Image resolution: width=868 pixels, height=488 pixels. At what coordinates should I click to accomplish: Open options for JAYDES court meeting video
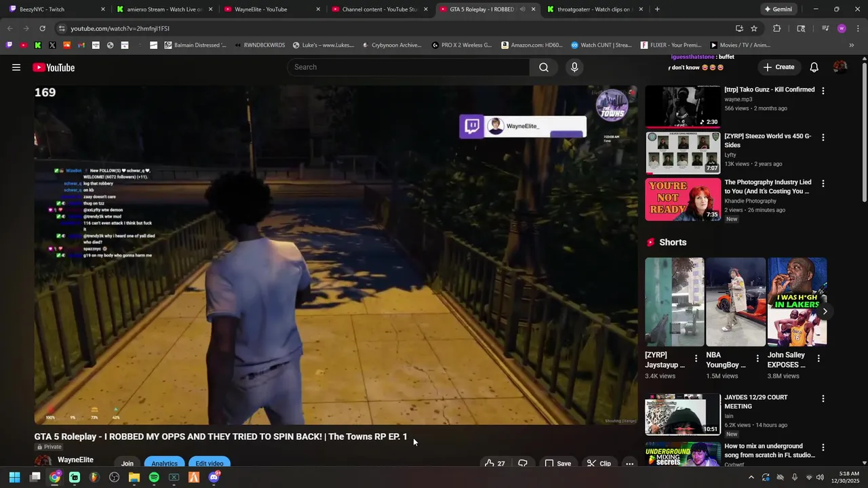(x=823, y=399)
